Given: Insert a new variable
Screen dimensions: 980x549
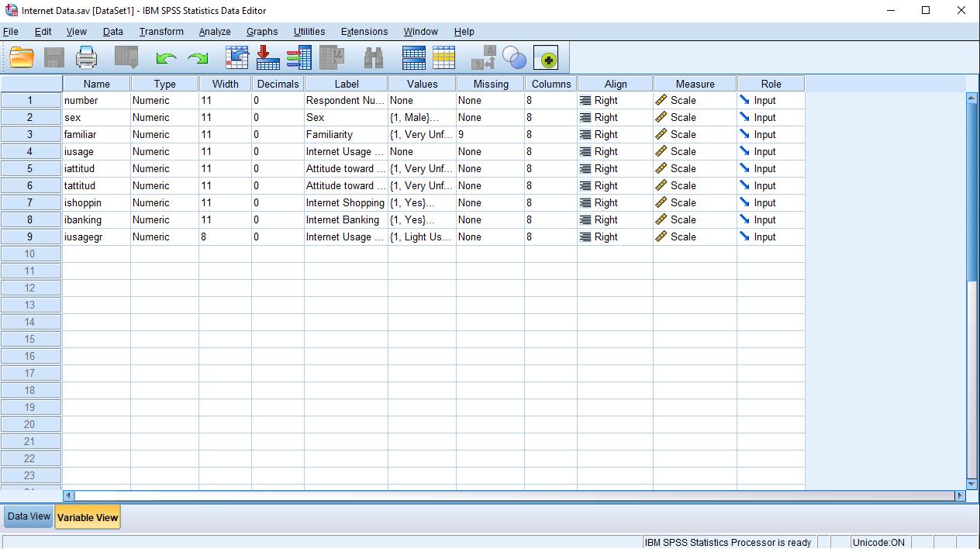Looking at the screenshot, I should pyautogui.click(x=443, y=57).
